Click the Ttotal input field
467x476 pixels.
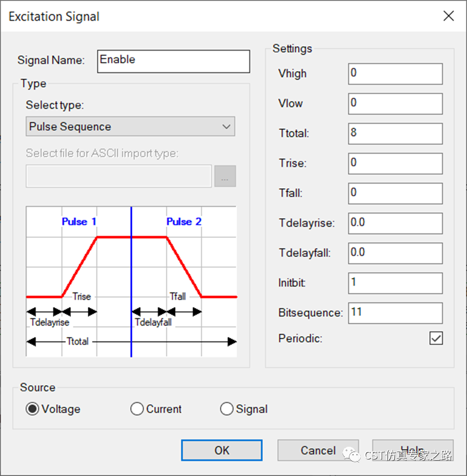click(395, 133)
